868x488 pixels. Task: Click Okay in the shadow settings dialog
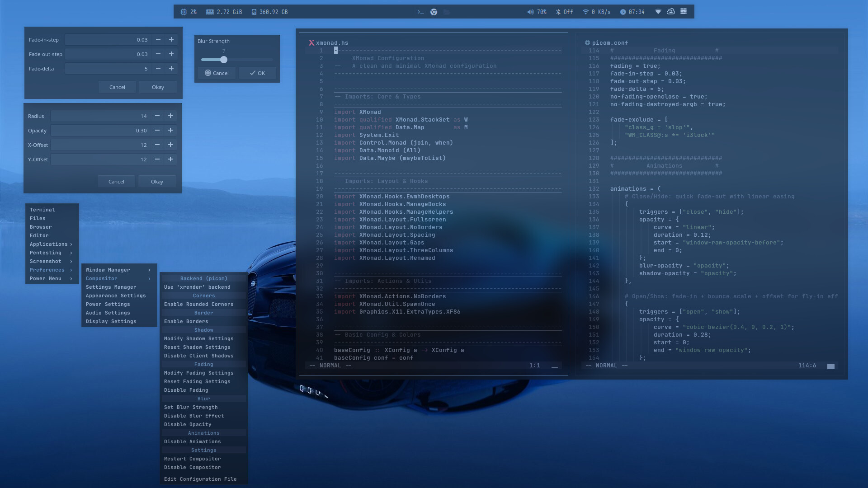pos(157,182)
